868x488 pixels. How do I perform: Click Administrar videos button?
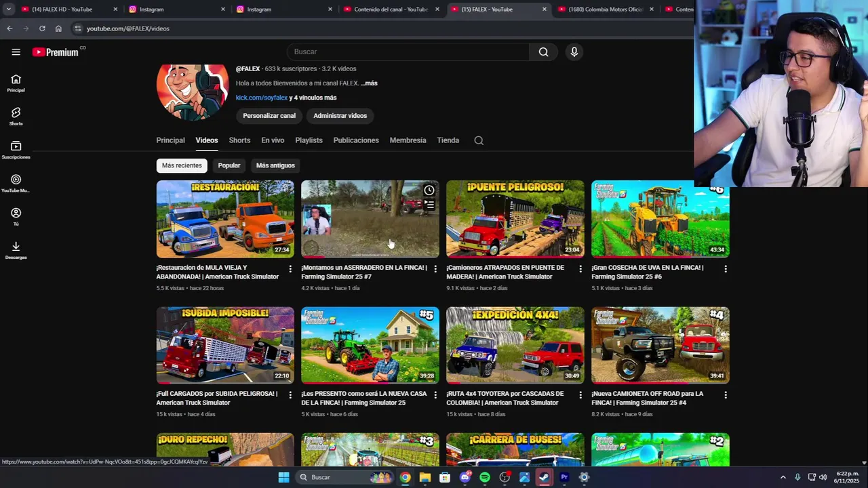click(340, 116)
